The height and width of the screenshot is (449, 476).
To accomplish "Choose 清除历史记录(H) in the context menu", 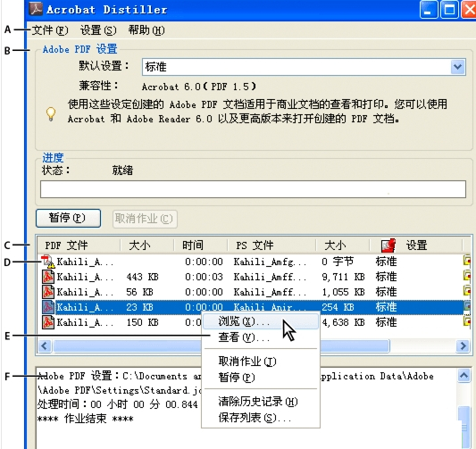I will [x=261, y=402].
